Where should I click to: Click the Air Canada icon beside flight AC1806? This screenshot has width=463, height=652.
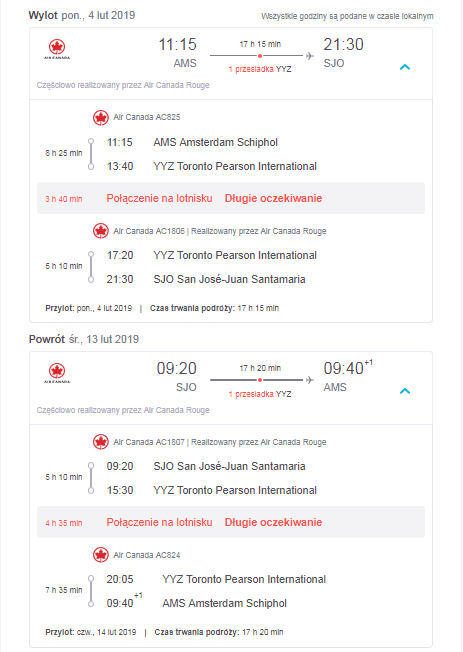pos(101,231)
